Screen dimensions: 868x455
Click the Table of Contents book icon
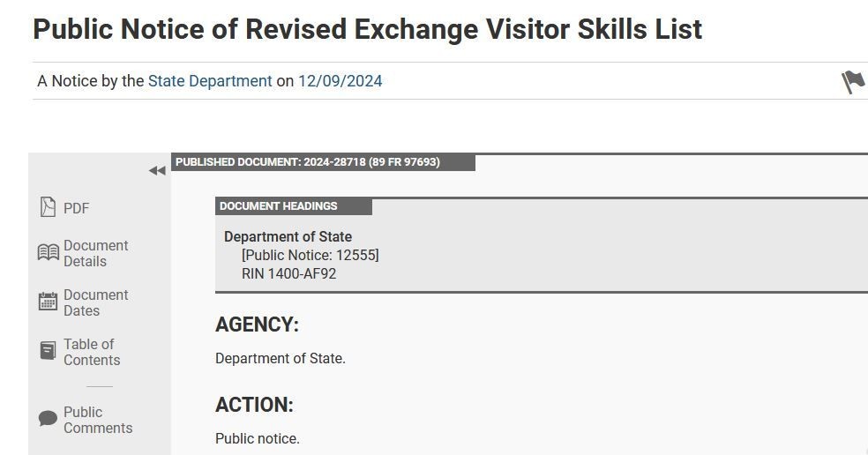pyautogui.click(x=48, y=351)
